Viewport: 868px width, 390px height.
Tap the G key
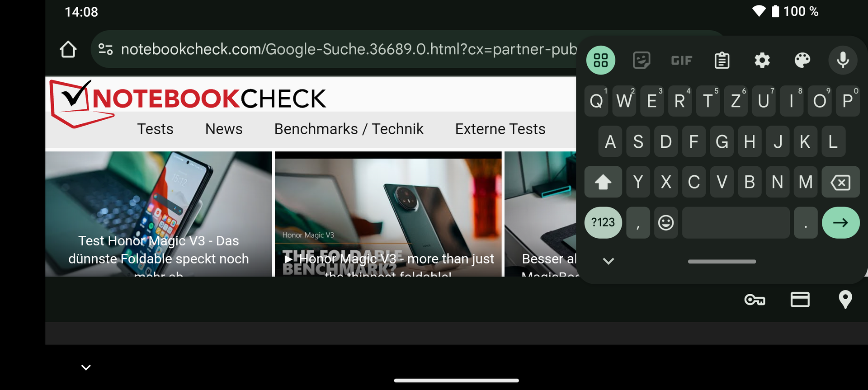722,141
